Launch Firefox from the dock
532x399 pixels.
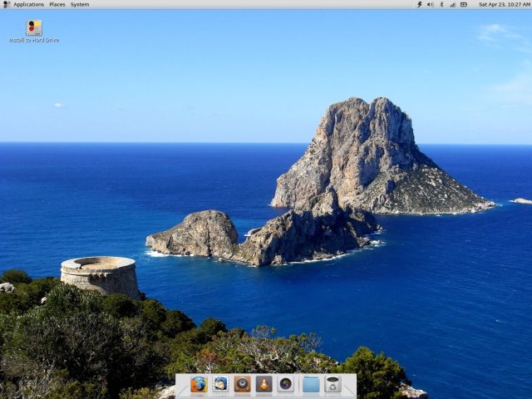(199, 384)
